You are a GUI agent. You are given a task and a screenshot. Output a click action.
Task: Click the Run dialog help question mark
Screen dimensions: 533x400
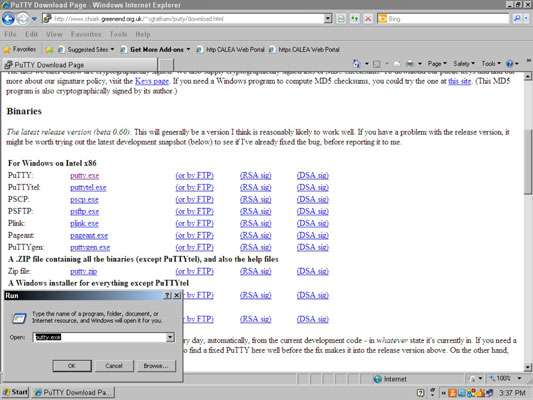(167, 295)
